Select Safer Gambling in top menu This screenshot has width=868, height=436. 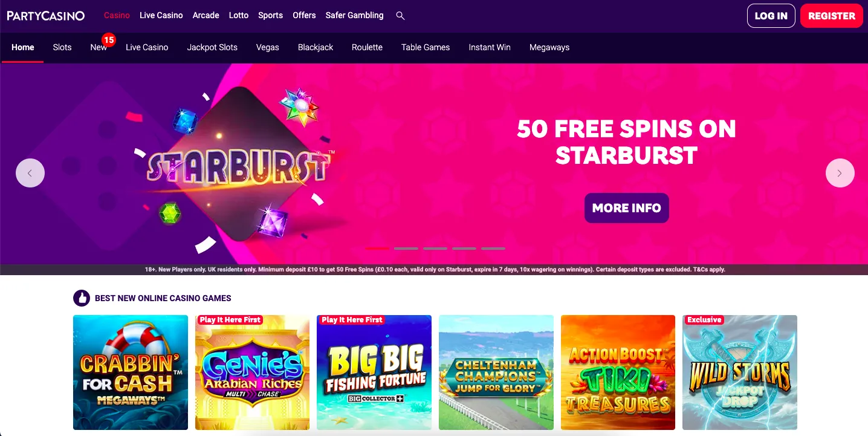[354, 15]
